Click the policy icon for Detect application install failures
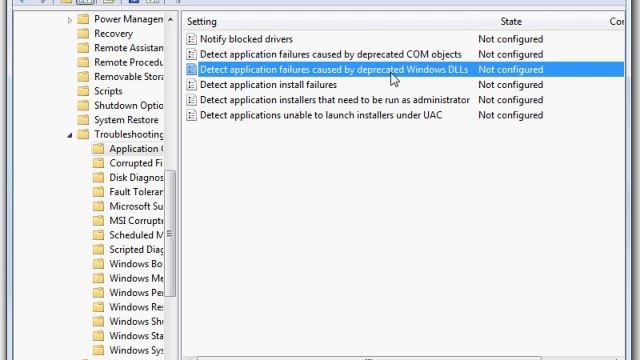This screenshot has width=640, height=360. point(191,85)
